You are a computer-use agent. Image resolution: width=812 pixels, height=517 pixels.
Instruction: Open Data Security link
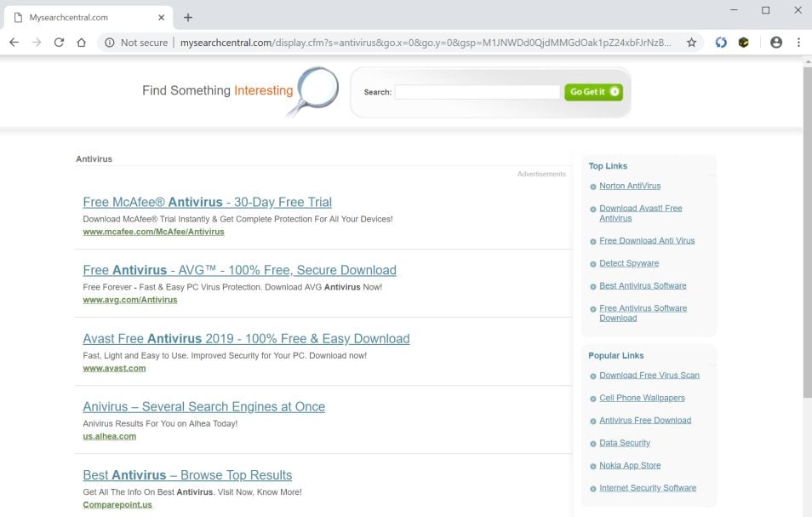click(x=625, y=443)
